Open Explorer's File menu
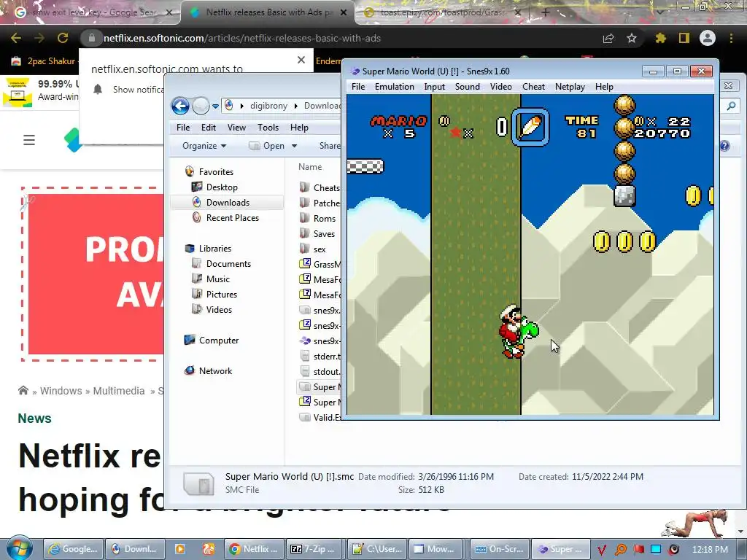The height and width of the screenshot is (560, 747). pyautogui.click(x=183, y=128)
